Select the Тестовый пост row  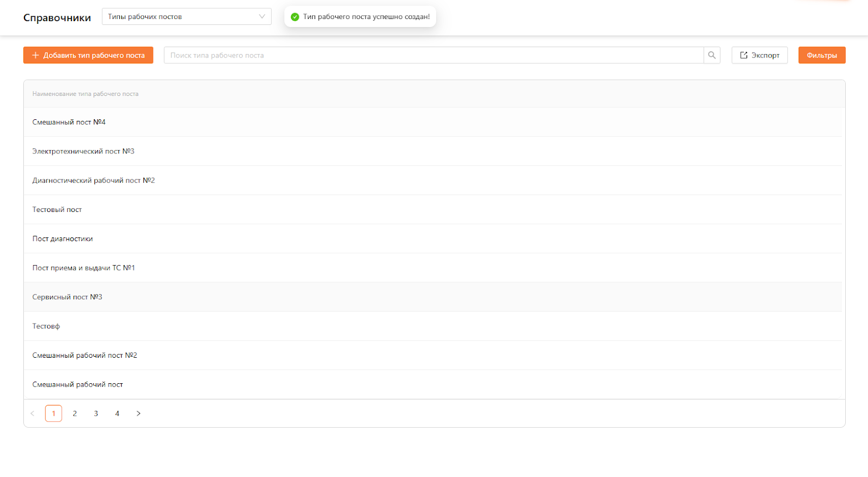pos(57,210)
